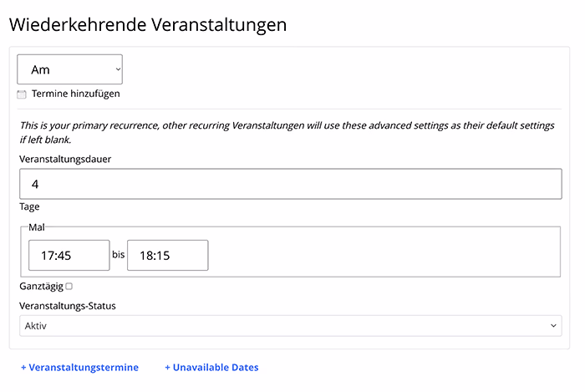
Task: Click the end time field 18:15
Action: click(x=167, y=255)
